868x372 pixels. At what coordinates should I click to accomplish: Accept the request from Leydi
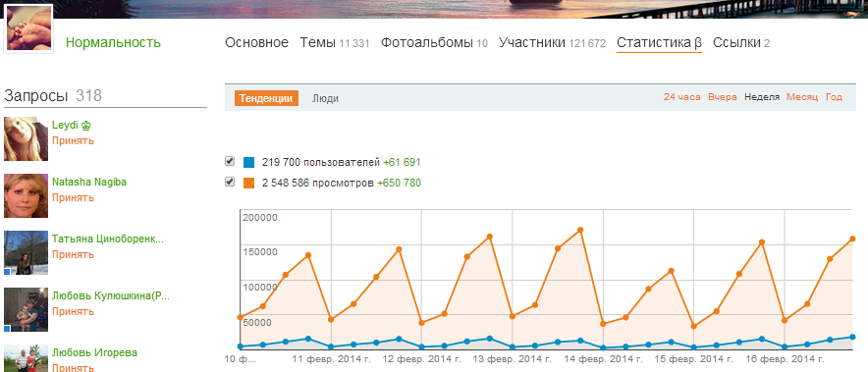point(73,140)
